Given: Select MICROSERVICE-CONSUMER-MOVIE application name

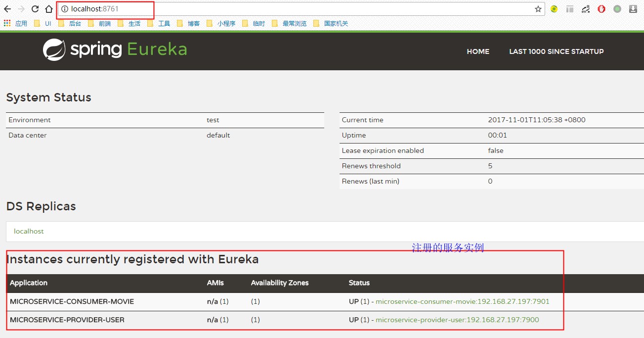Looking at the screenshot, I should coord(72,301).
